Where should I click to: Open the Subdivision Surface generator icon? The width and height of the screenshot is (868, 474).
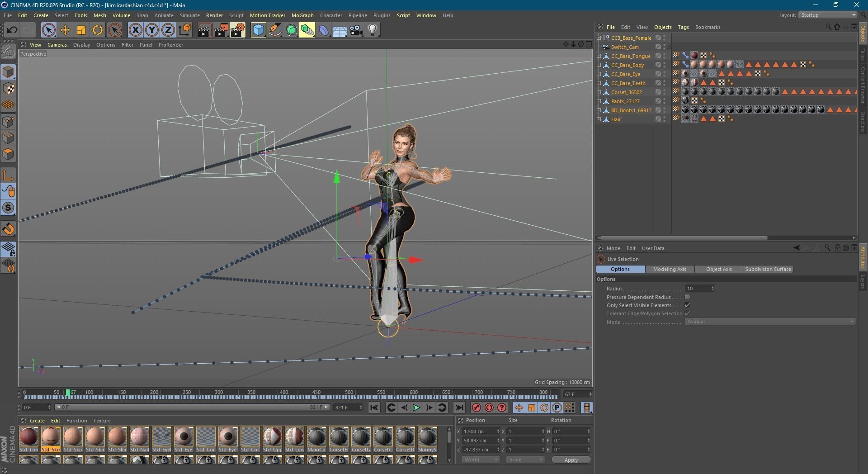coord(291,30)
